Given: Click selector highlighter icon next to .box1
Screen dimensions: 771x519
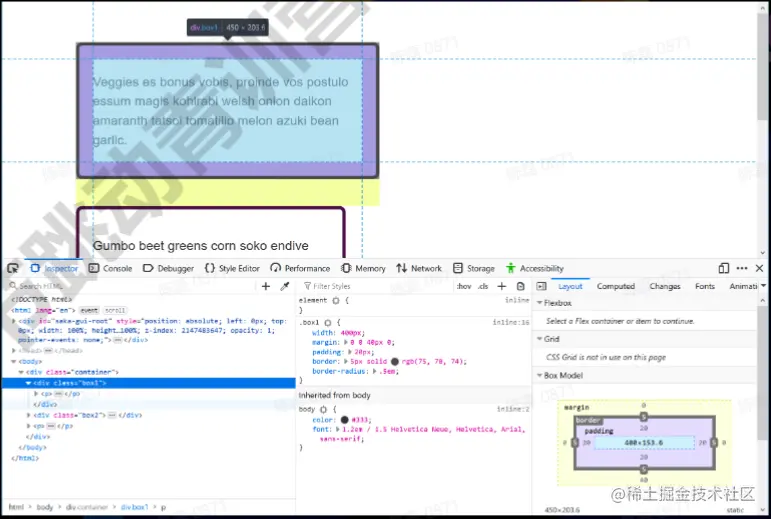Looking at the screenshot, I should (327, 322).
